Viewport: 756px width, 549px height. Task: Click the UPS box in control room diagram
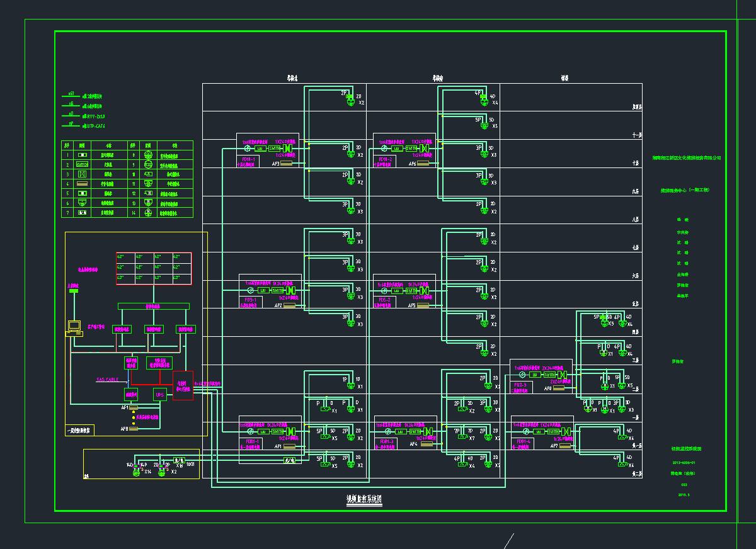point(160,395)
